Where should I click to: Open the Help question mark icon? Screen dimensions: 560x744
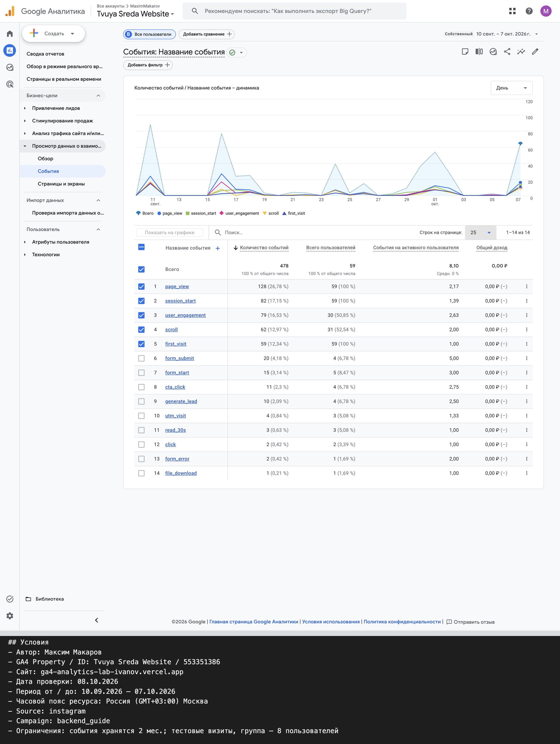tap(529, 11)
